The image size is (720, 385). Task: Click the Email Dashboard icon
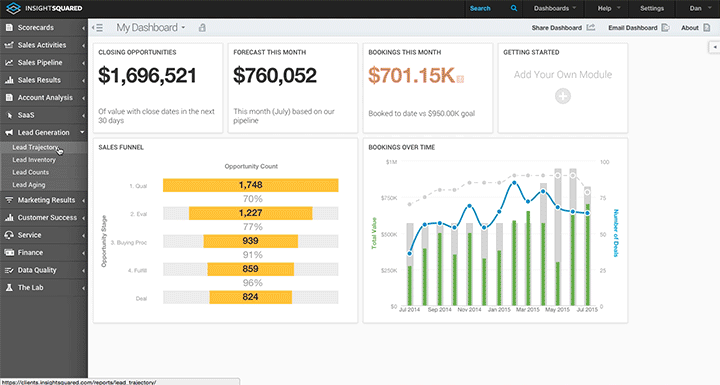(x=665, y=28)
